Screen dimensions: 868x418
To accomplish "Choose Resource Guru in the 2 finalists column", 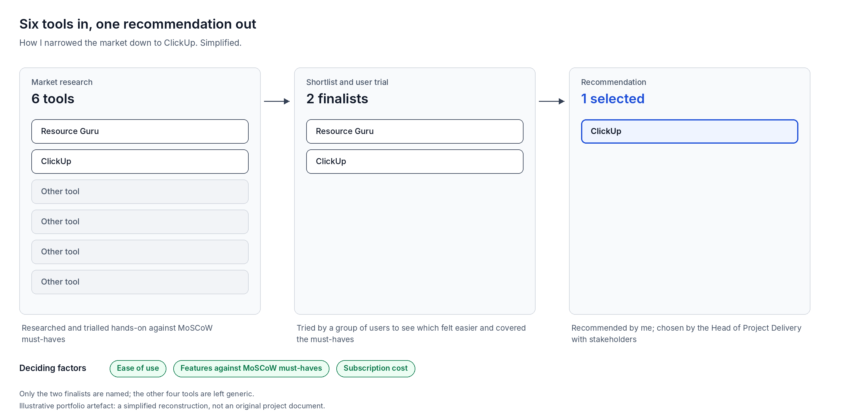I will tap(414, 131).
